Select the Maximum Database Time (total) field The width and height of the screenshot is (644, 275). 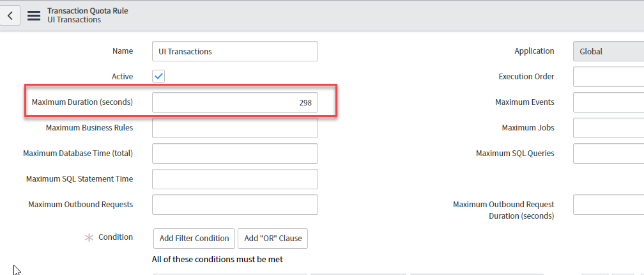tap(234, 153)
